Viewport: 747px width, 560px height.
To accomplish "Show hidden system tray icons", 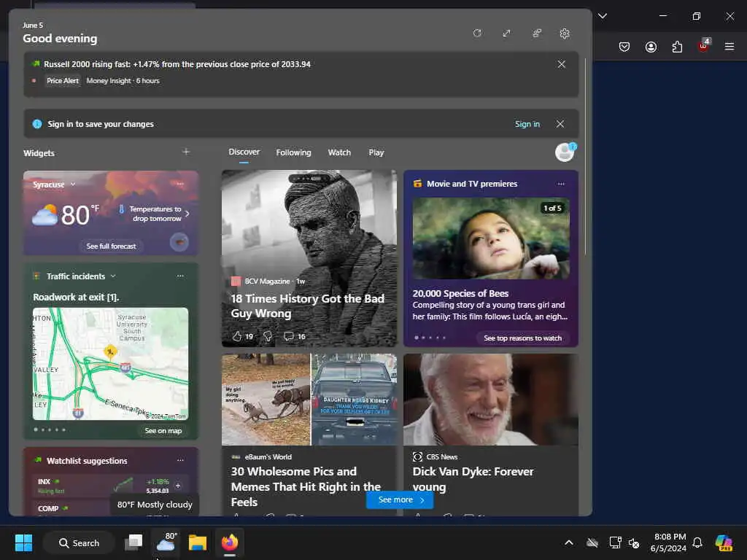I will (569, 542).
